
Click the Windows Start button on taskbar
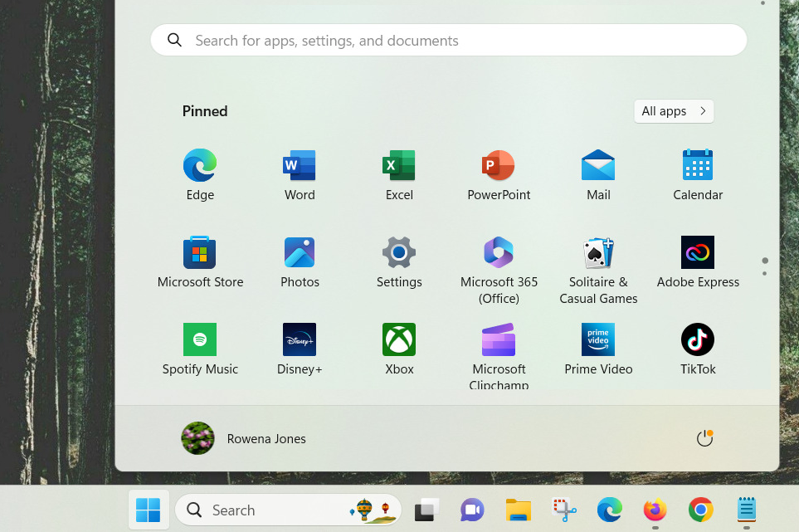pyautogui.click(x=149, y=510)
